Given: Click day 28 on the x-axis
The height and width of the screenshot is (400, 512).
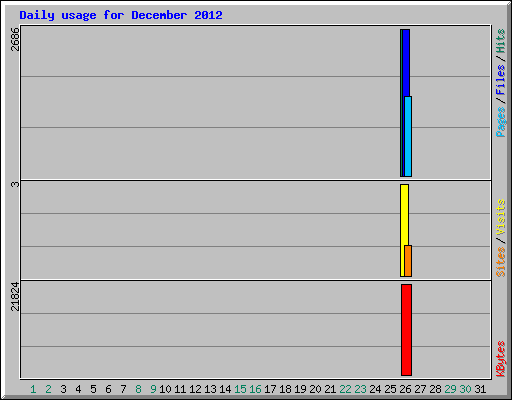Looking at the screenshot, I should coord(435,389).
